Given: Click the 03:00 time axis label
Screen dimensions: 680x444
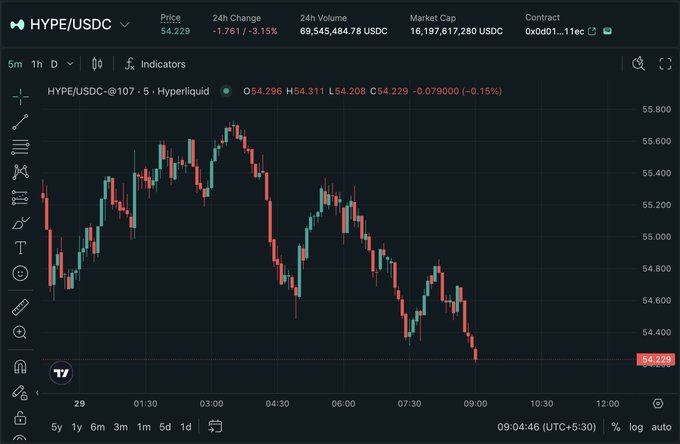Looking at the screenshot, I should click(x=211, y=404).
